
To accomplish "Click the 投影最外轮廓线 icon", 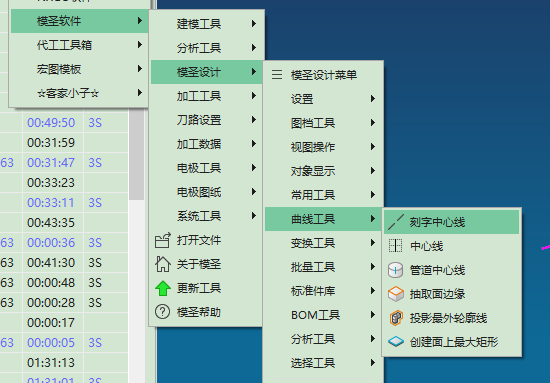I will tap(396, 318).
